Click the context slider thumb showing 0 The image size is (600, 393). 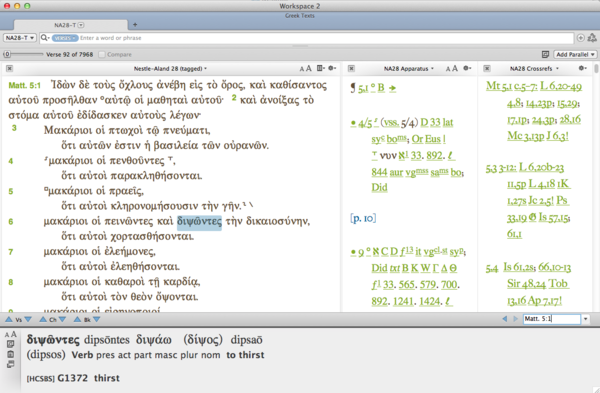tap(7, 54)
